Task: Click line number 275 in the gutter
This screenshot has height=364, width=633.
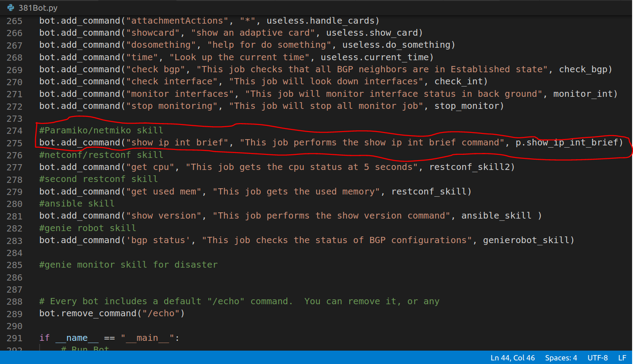Action: (15, 143)
